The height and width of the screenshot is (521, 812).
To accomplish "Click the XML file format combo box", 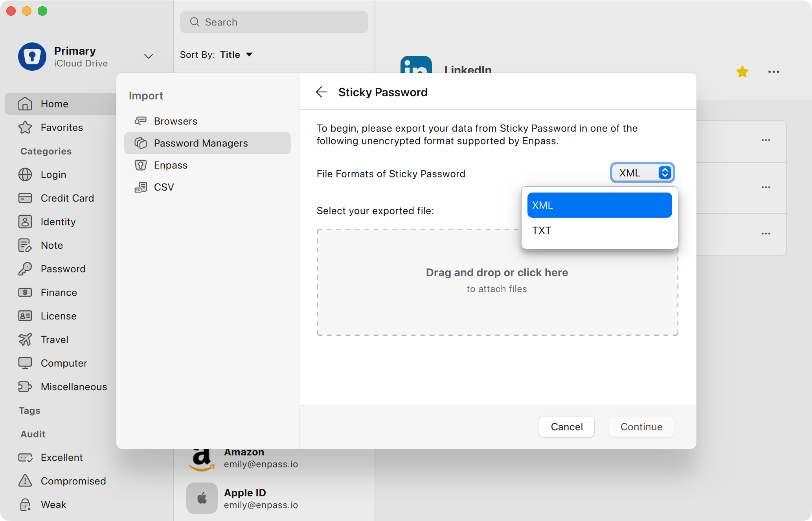I will point(642,173).
